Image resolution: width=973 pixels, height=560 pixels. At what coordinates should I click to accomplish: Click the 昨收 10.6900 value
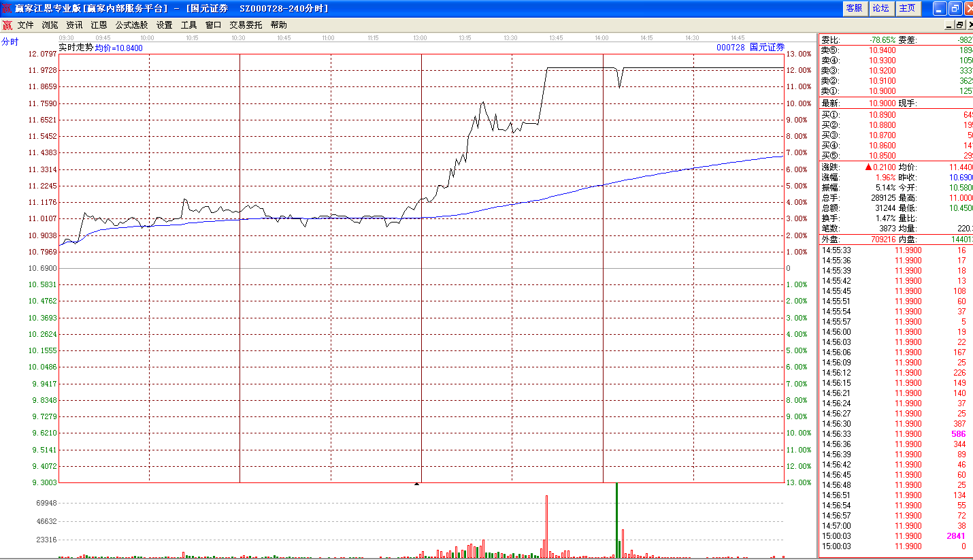click(x=961, y=178)
